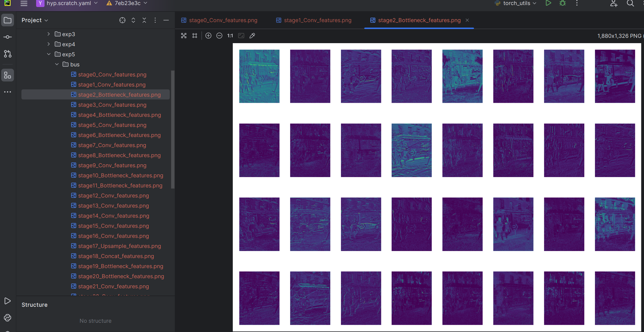The width and height of the screenshot is (644, 332).
Task: Toggle the image grid overlay
Action: coord(195,36)
